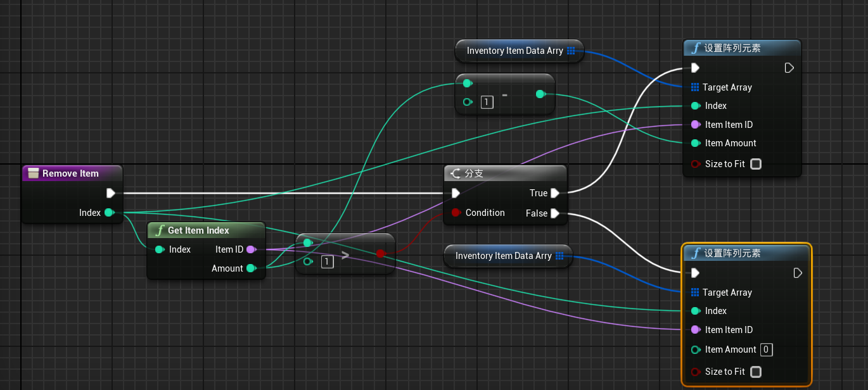Click the False output pin of the Branch
The height and width of the screenshot is (390, 868).
[x=555, y=213]
